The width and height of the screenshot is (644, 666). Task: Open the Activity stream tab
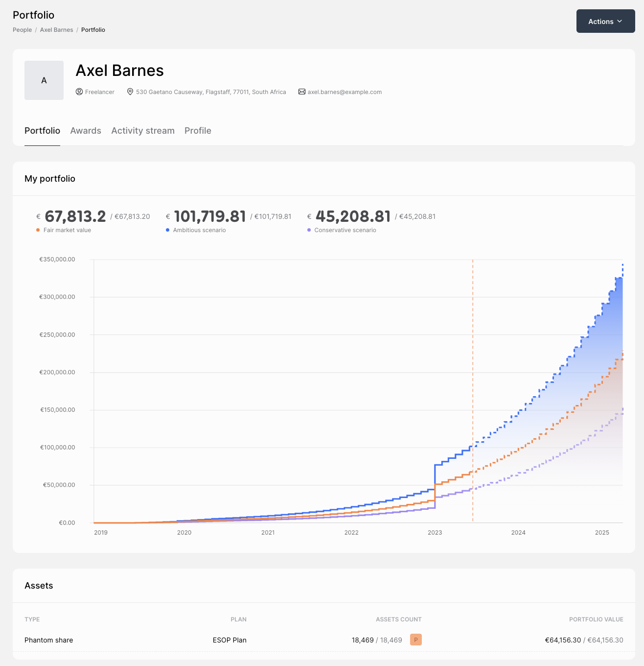142,131
